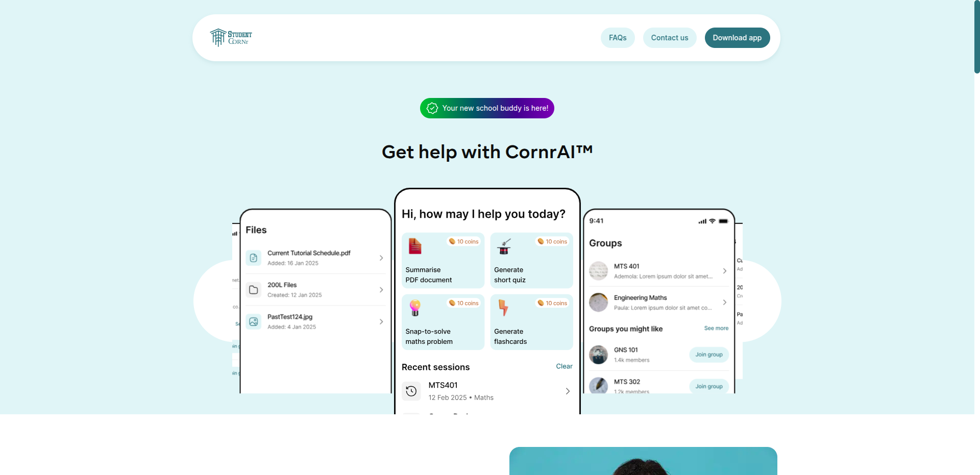Join the MTS 302 group
The height and width of the screenshot is (475, 980).
coord(709,386)
